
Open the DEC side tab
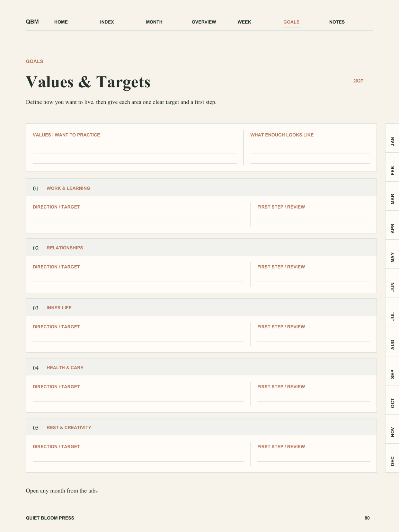pyautogui.click(x=392, y=458)
